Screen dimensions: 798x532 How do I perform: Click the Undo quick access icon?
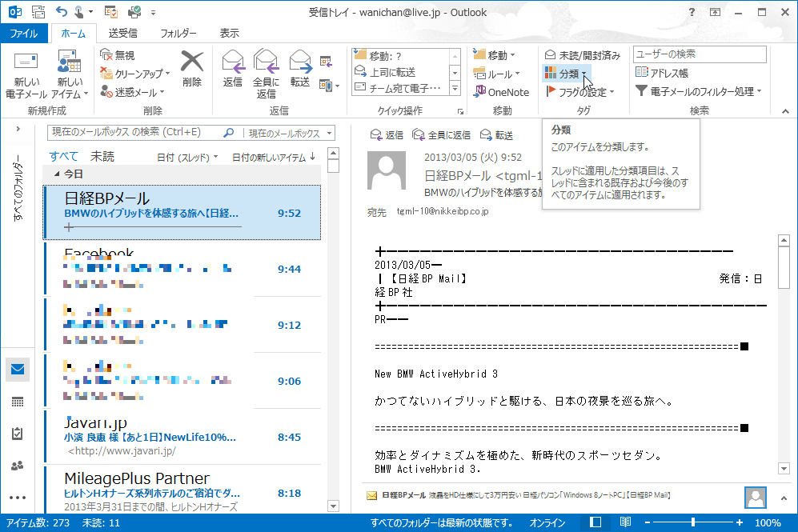(x=61, y=11)
